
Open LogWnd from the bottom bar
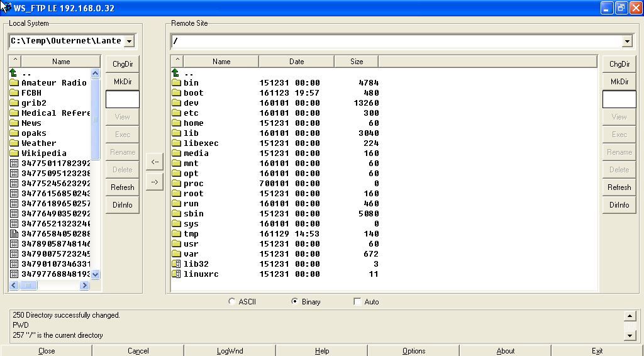tap(230, 351)
